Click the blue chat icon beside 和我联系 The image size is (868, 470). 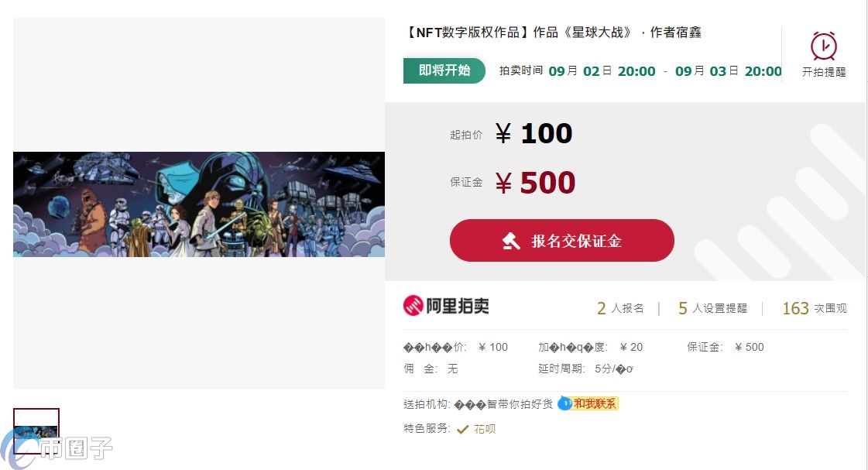pos(564,403)
